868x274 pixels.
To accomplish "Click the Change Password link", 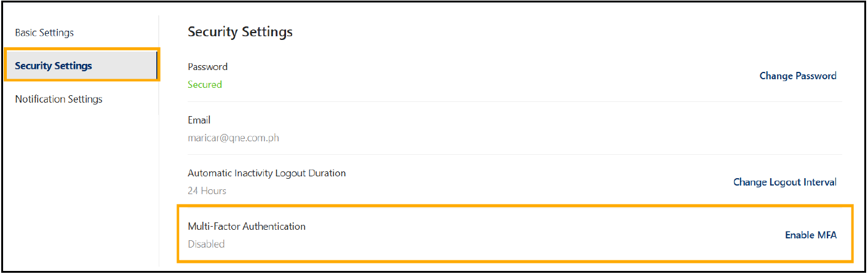I will pyautogui.click(x=798, y=76).
